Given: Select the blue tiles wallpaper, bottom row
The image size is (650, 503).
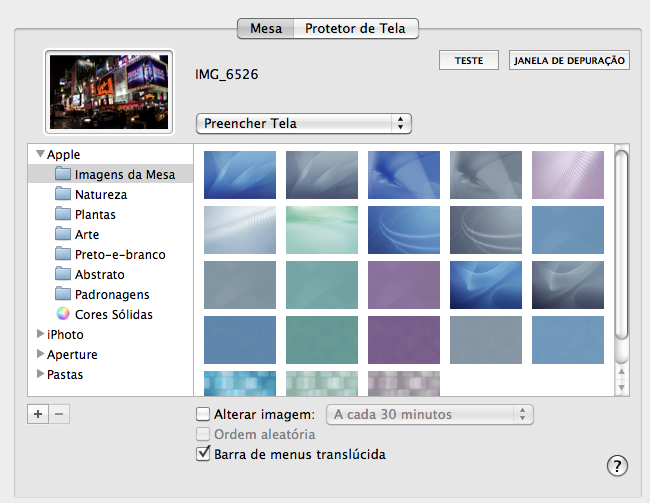Looking at the screenshot, I should click(240, 384).
